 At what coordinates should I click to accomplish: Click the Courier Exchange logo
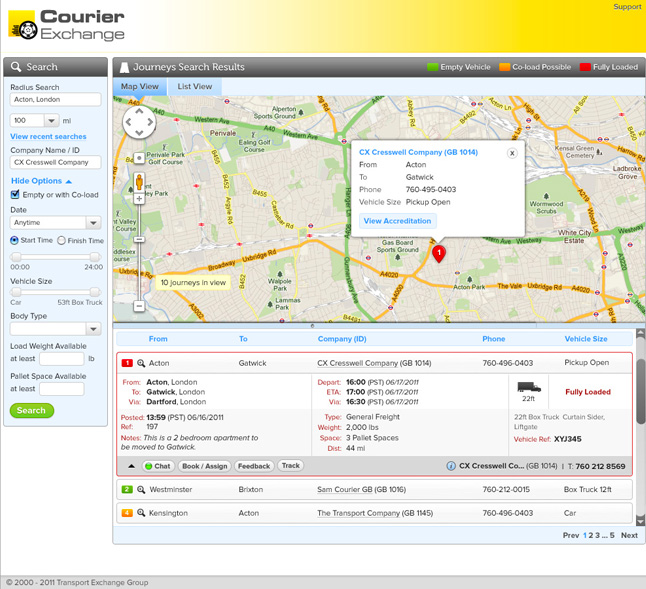coord(66,25)
